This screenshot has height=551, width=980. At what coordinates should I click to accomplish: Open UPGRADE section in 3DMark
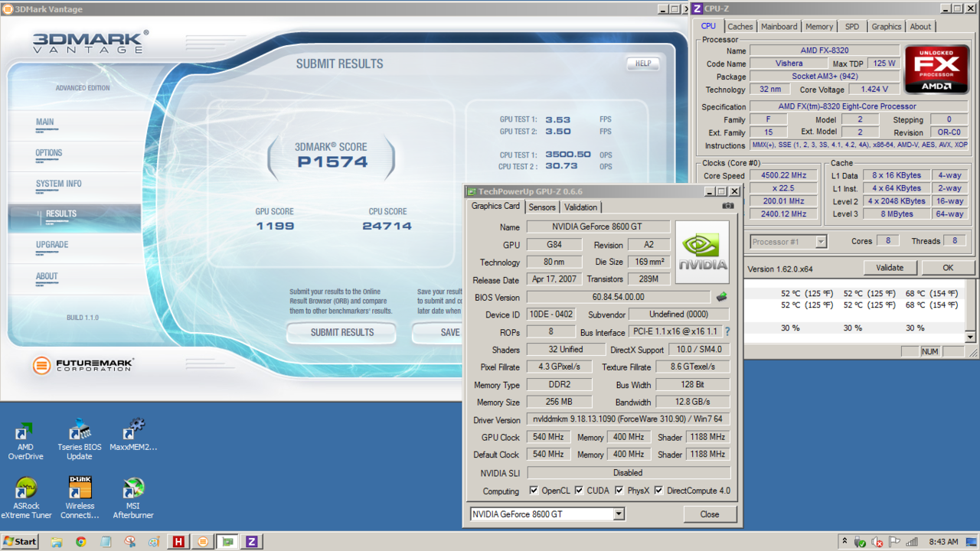coord(52,245)
